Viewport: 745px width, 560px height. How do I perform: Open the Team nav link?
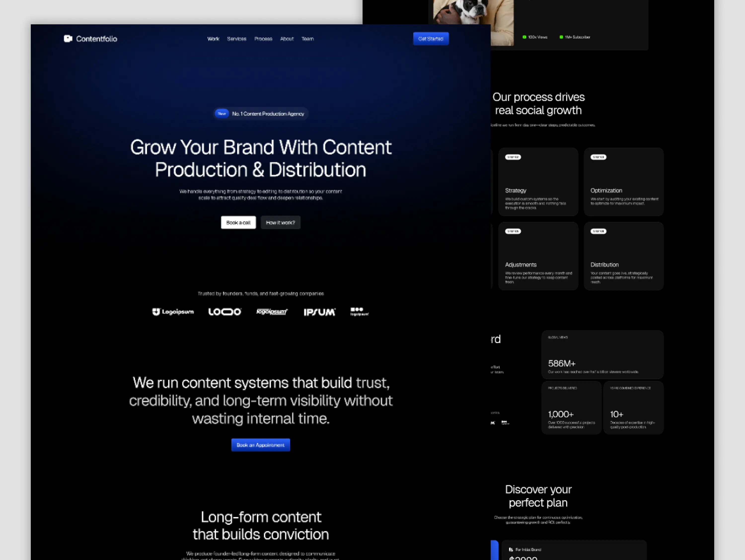tap(307, 39)
